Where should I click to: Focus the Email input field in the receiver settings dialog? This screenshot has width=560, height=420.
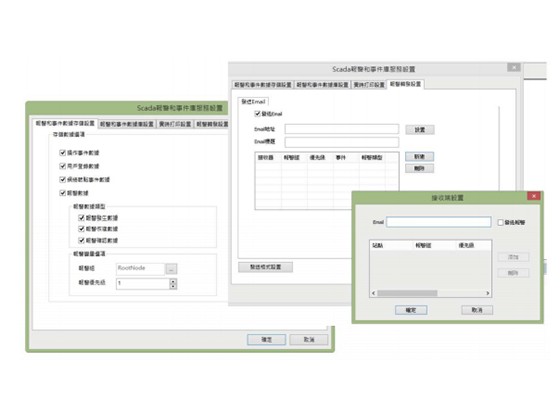point(439,222)
